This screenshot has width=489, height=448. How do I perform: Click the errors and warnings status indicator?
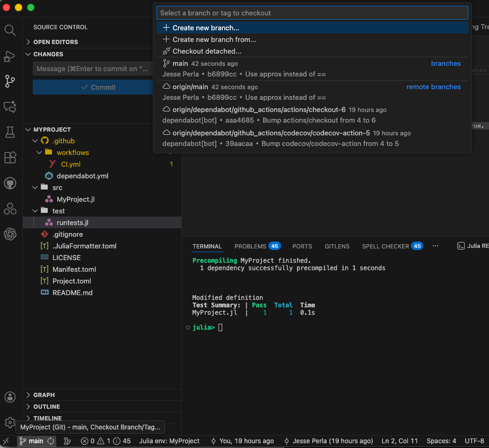coord(106,441)
